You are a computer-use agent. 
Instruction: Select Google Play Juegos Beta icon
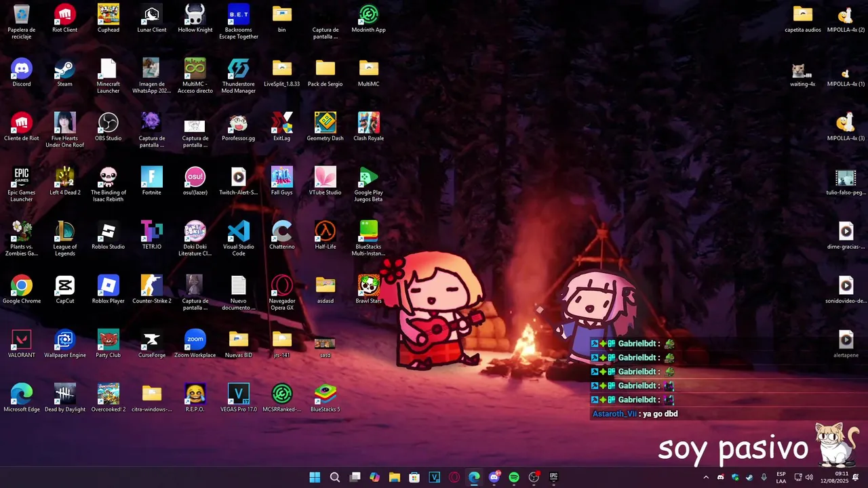(x=369, y=184)
